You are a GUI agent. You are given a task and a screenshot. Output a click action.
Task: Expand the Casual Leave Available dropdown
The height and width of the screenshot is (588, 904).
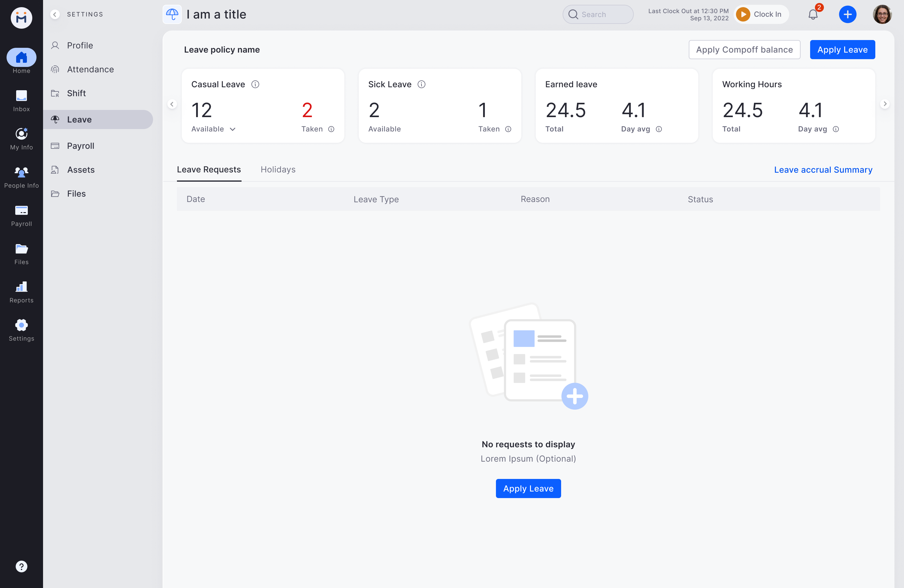pos(233,129)
